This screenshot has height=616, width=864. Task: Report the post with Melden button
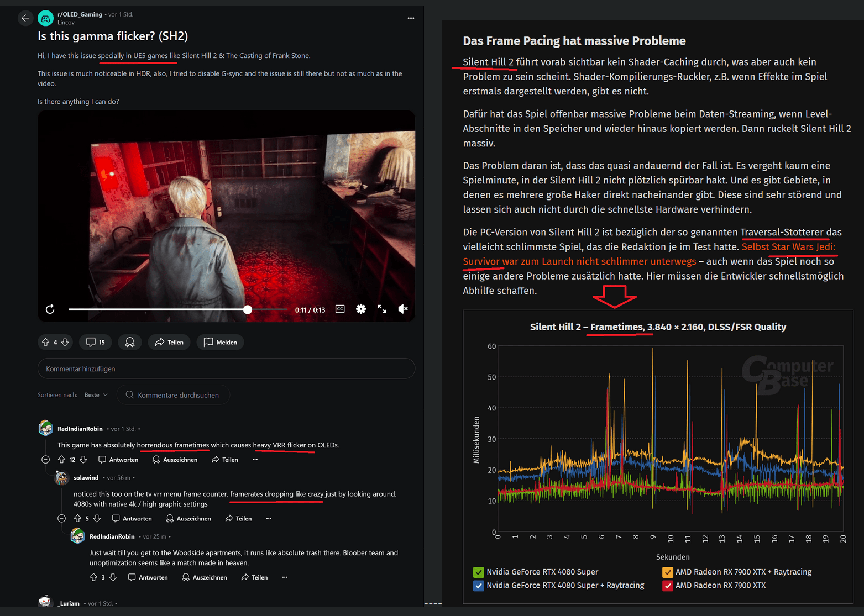221,342
